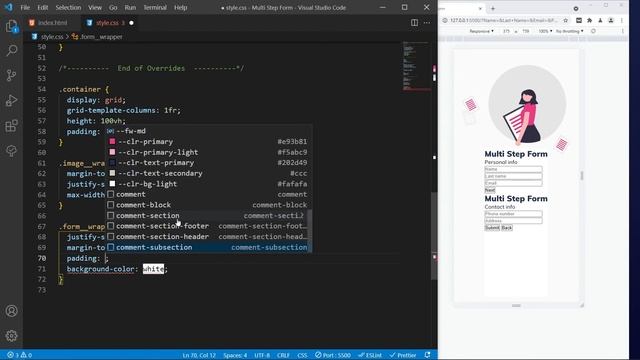Open the browser Extensions puzzle icon
The width and height of the screenshot is (640, 360).
click(x=589, y=20)
